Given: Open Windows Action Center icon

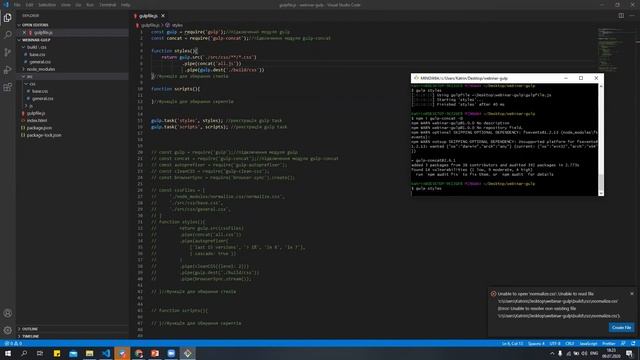Looking at the screenshot, I should [x=629, y=353].
